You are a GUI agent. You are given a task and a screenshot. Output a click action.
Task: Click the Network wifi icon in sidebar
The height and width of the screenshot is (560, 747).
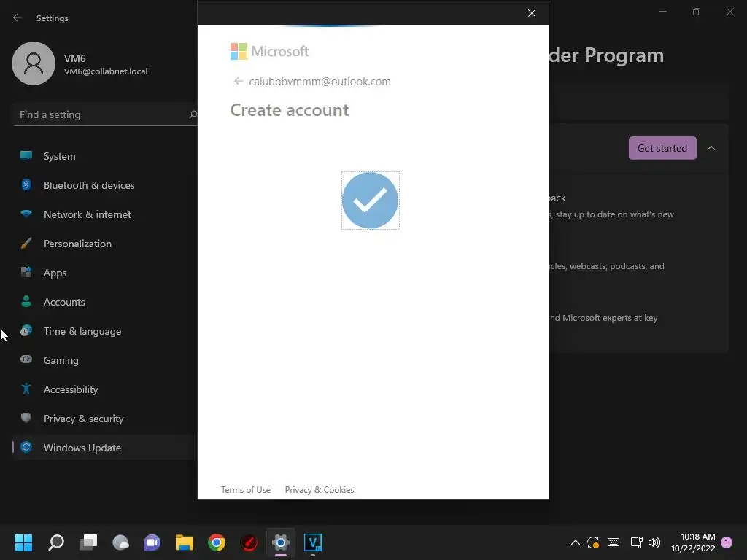26,214
